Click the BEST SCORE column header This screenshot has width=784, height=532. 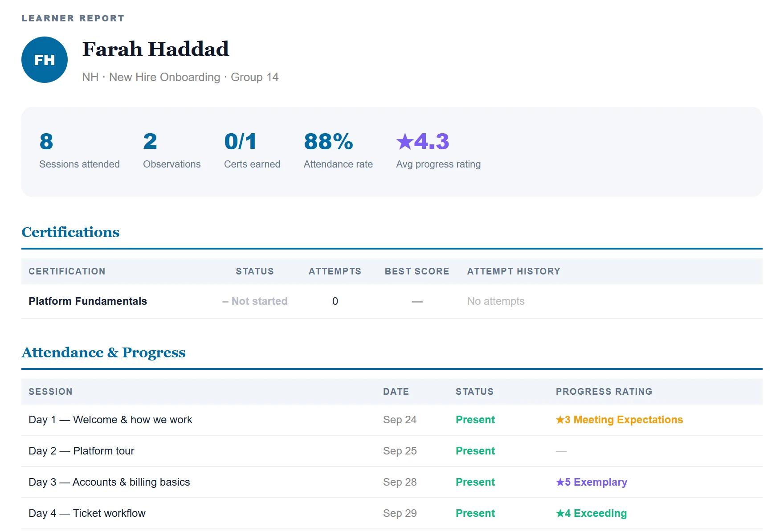pos(417,271)
